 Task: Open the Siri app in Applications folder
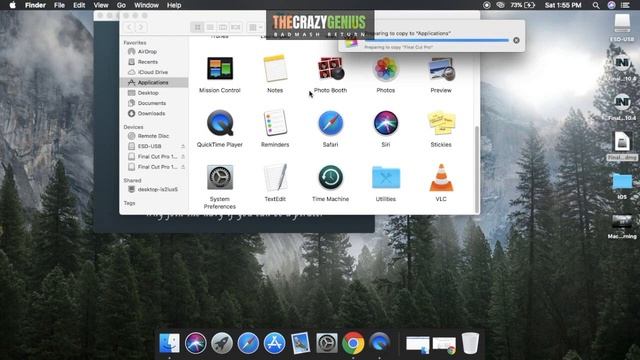(x=386, y=122)
